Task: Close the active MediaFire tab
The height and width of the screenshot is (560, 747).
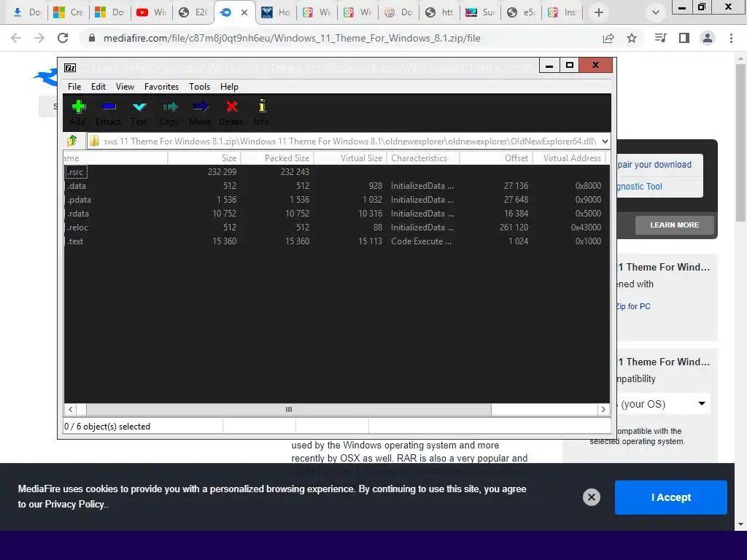Action: click(244, 12)
